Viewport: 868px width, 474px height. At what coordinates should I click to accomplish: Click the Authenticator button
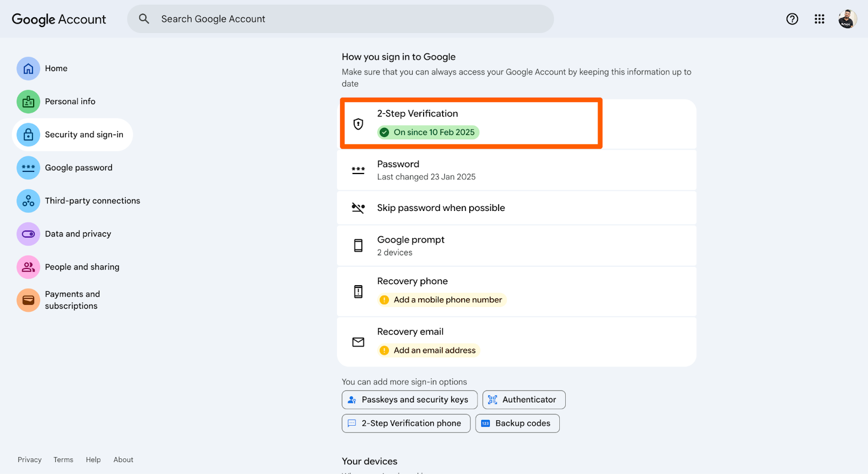[524, 400]
